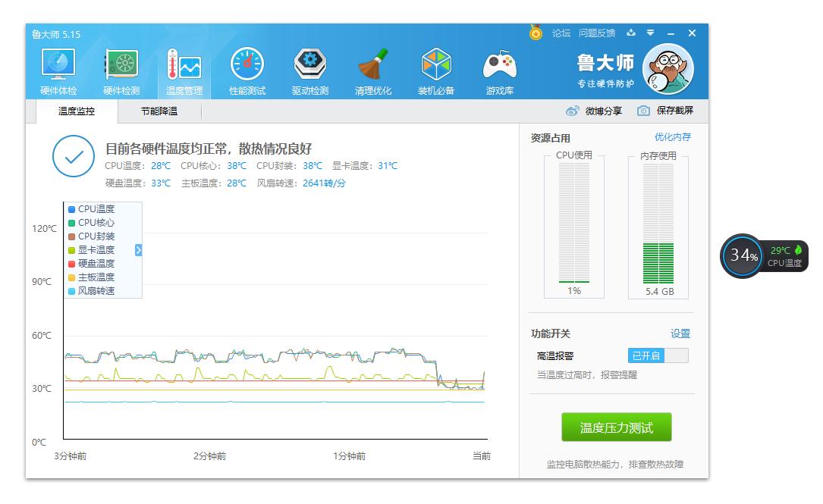
Task: Click the 2分钟前 axis label
Action: click(209, 456)
